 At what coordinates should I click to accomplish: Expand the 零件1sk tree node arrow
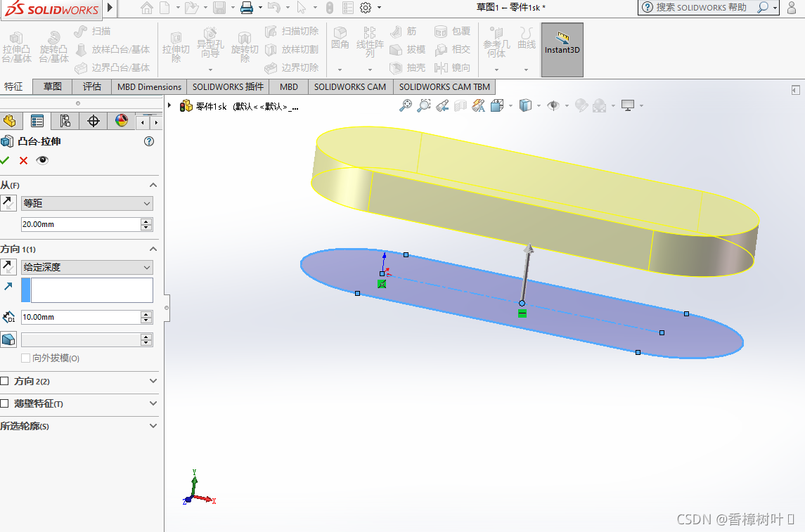click(x=169, y=105)
